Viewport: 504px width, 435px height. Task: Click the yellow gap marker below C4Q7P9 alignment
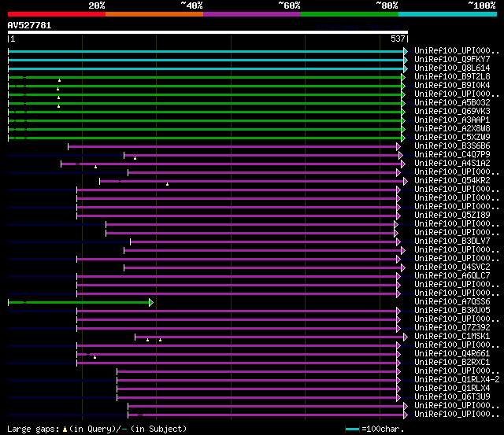(135, 158)
